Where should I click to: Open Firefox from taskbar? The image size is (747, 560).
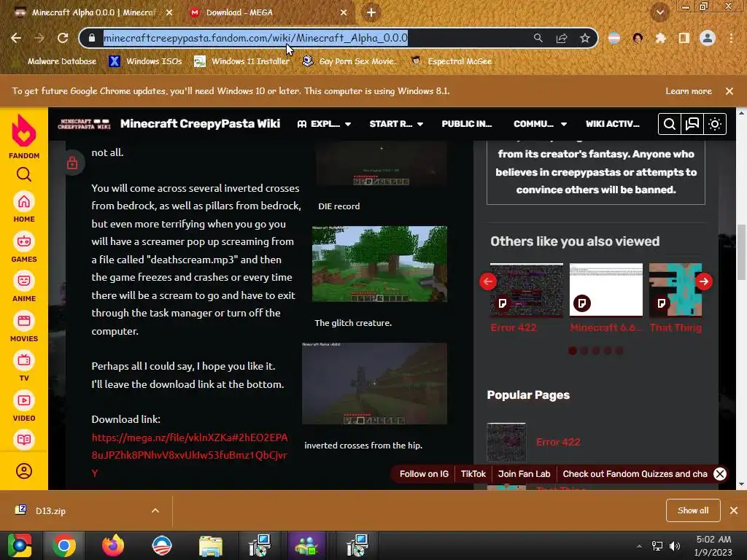113,545
